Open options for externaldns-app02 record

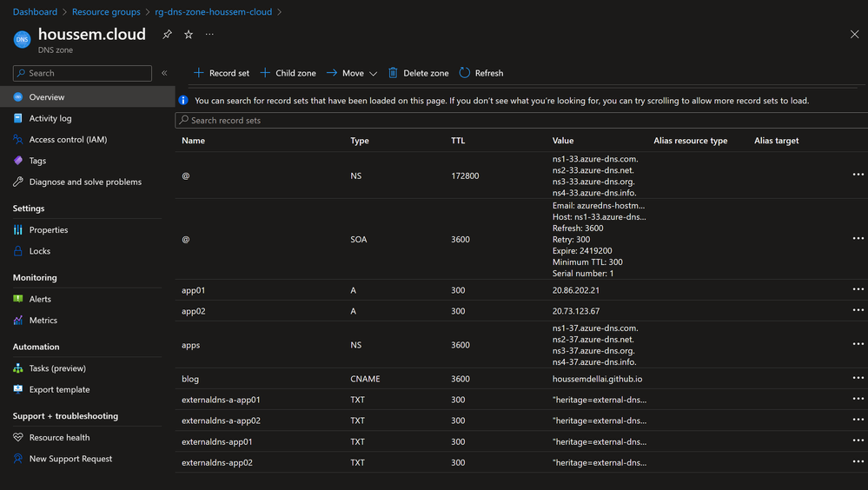click(858, 461)
